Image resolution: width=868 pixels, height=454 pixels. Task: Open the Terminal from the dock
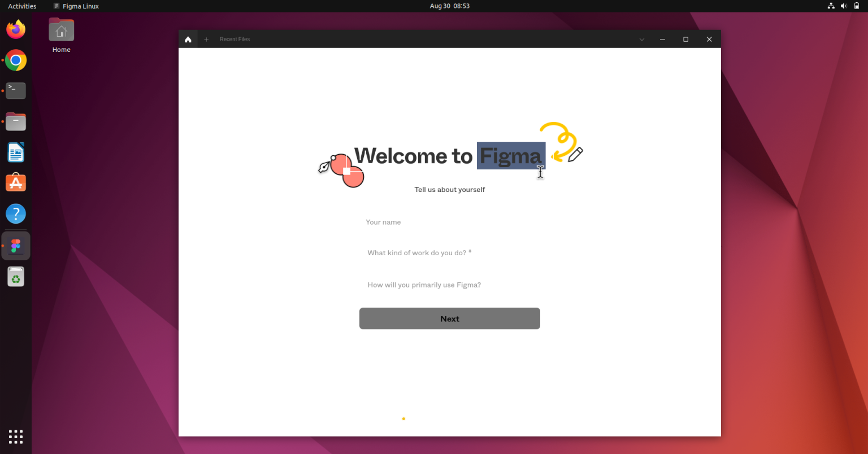pos(16,90)
